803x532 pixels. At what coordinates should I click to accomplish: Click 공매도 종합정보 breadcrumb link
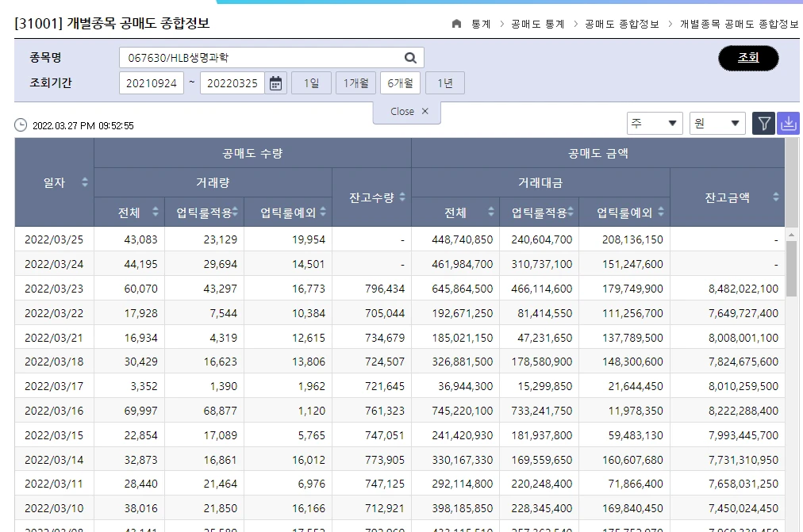(x=622, y=24)
